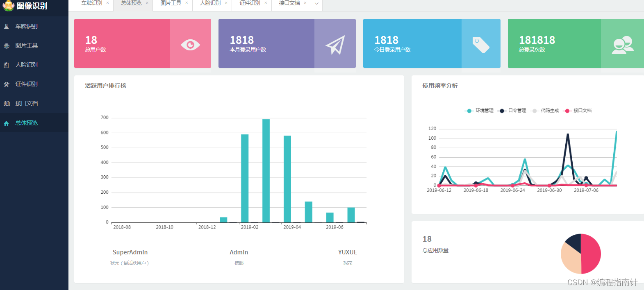Viewport: 644px width, 290px height.
Task: Click the globe icon beside 图片工具 in sidebar
Action: click(x=7, y=46)
